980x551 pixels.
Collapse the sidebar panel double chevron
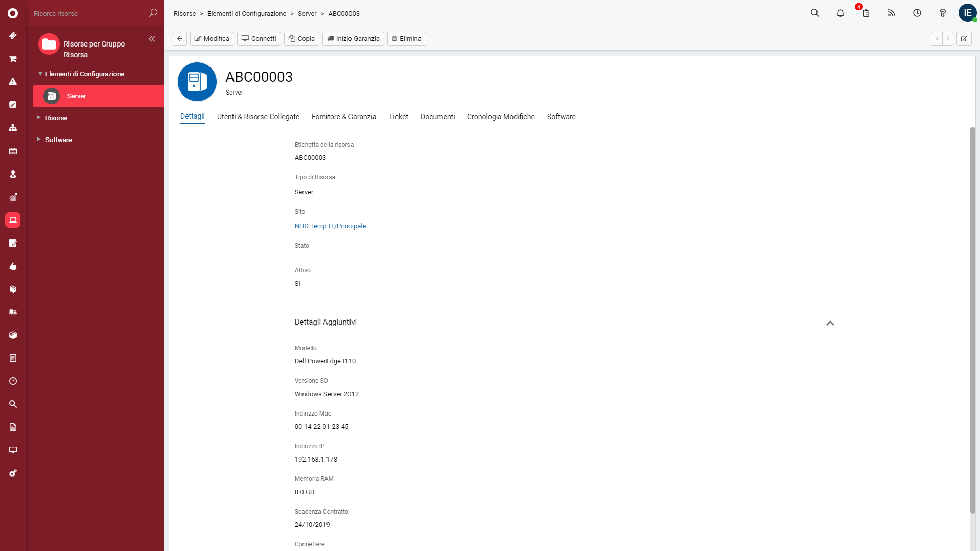152,39
